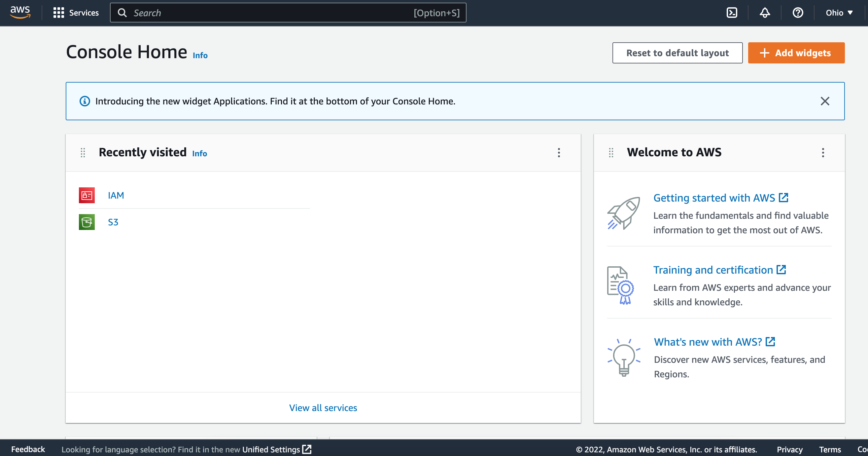
Task: Open What's new with AWS? link
Action: coord(714,342)
